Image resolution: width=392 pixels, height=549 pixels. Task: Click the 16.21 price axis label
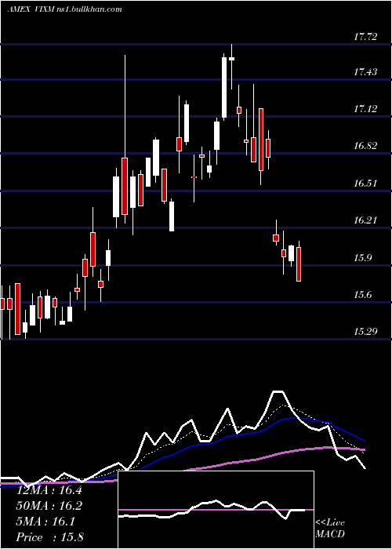(365, 220)
